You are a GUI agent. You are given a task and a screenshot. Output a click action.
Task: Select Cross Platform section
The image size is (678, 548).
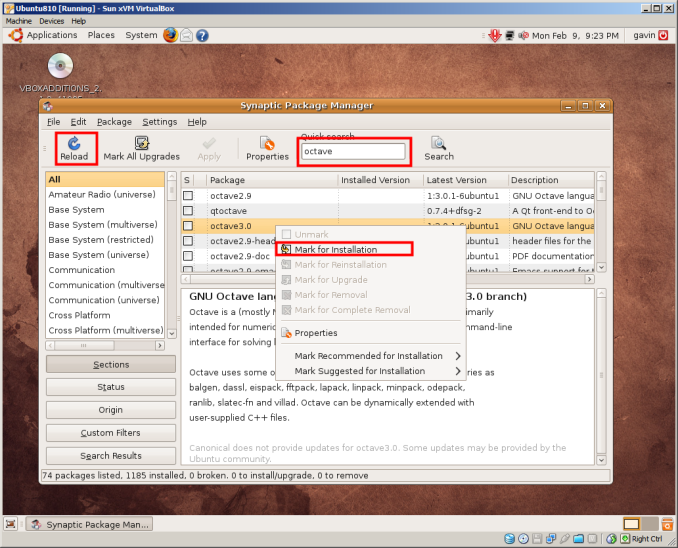[105, 315]
